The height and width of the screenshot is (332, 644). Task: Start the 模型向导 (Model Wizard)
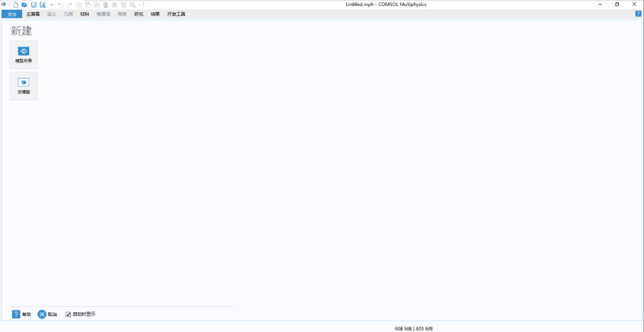pos(24,55)
